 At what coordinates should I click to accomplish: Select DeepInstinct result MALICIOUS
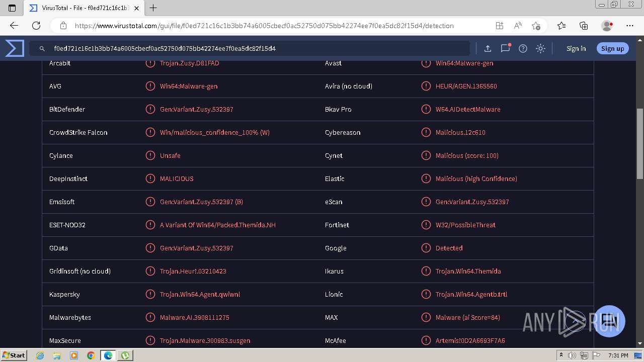point(177,178)
